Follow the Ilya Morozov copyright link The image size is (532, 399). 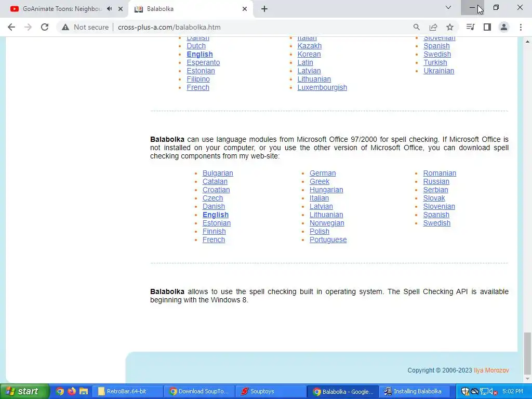click(491, 370)
